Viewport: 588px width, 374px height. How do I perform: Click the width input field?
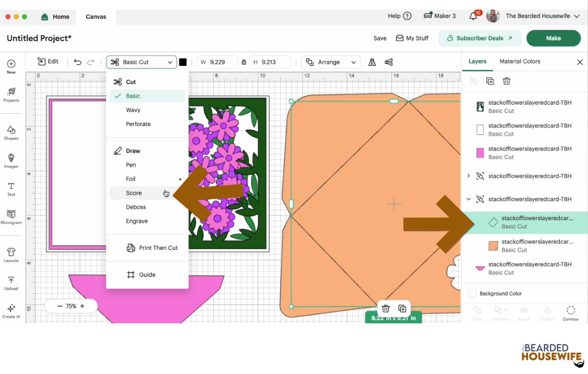(220, 62)
